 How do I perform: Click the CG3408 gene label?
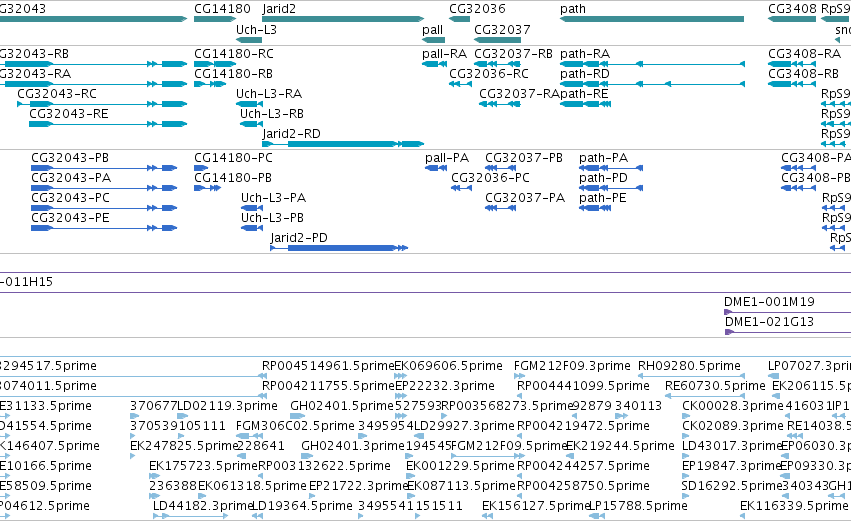coord(792,9)
